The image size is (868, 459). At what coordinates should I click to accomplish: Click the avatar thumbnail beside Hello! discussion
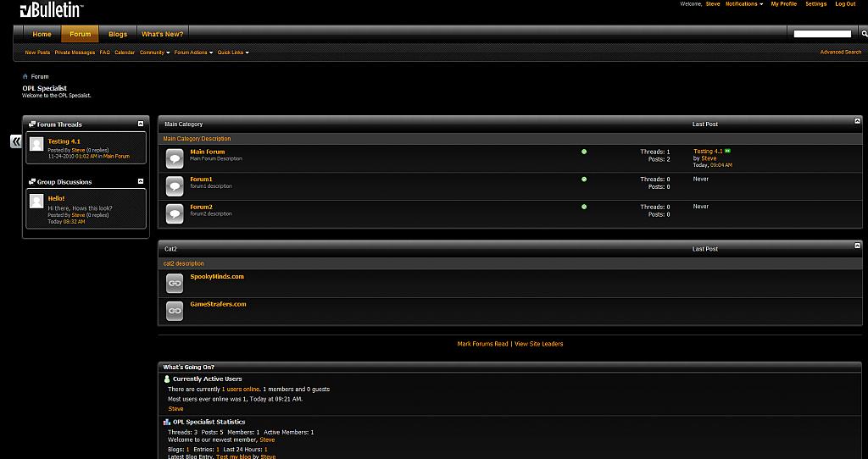coord(36,201)
